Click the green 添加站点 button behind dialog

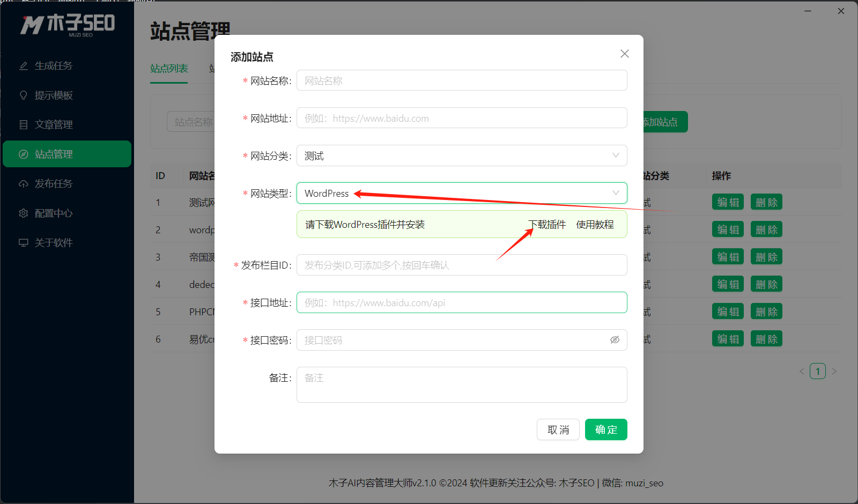coord(665,122)
